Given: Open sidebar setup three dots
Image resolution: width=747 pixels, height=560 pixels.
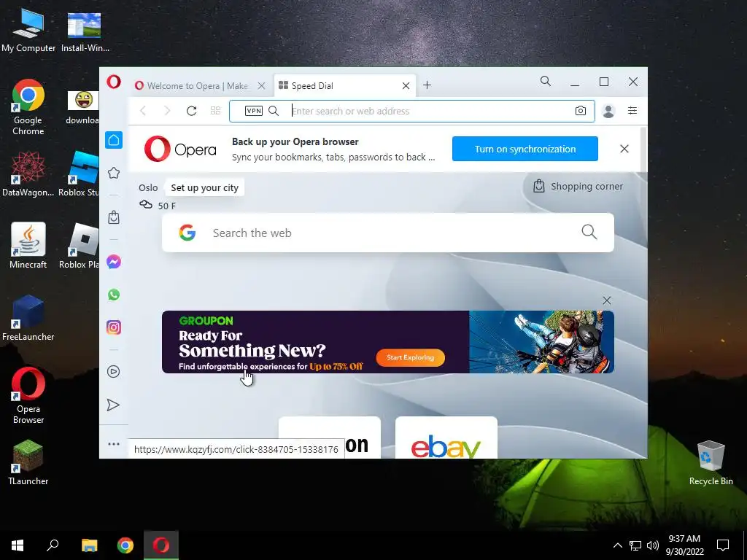Looking at the screenshot, I should (x=114, y=444).
